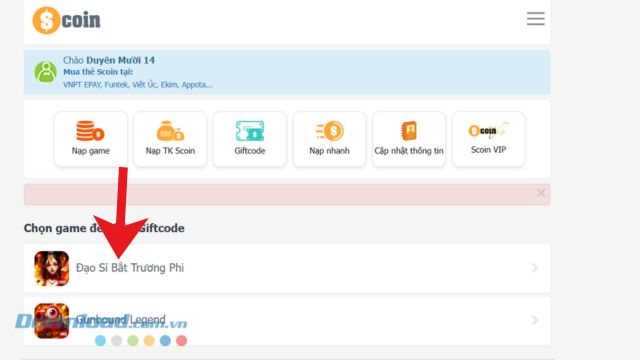Image resolution: width=640 pixels, height=360 pixels.
Task: Expand chevron on Gunbound Legend row
Action: coord(535,320)
